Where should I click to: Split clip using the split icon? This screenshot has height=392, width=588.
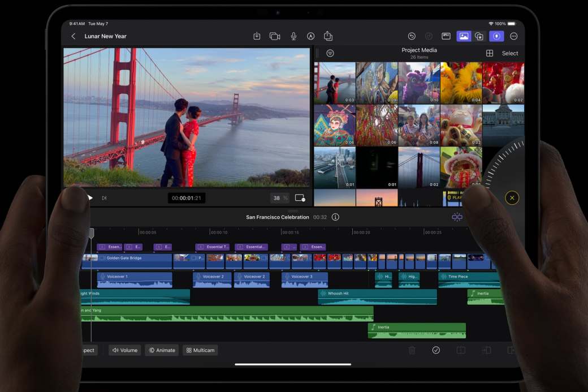tap(461, 350)
